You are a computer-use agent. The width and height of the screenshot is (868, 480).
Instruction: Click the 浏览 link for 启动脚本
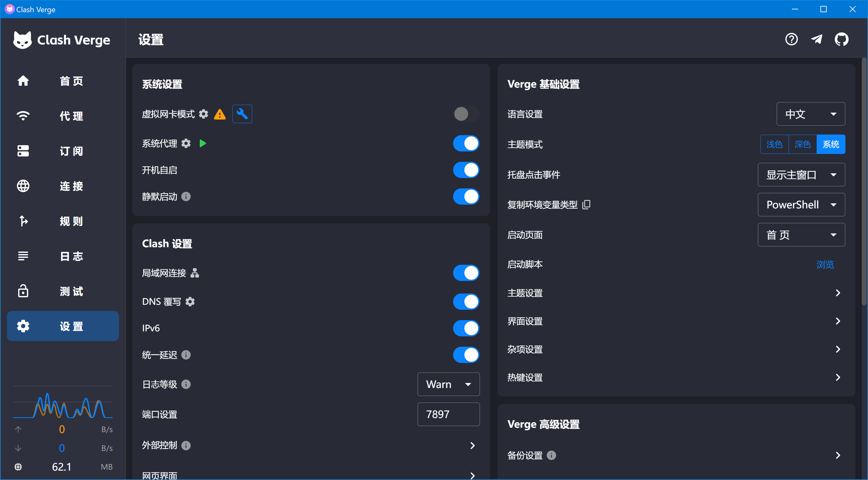[x=825, y=264]
